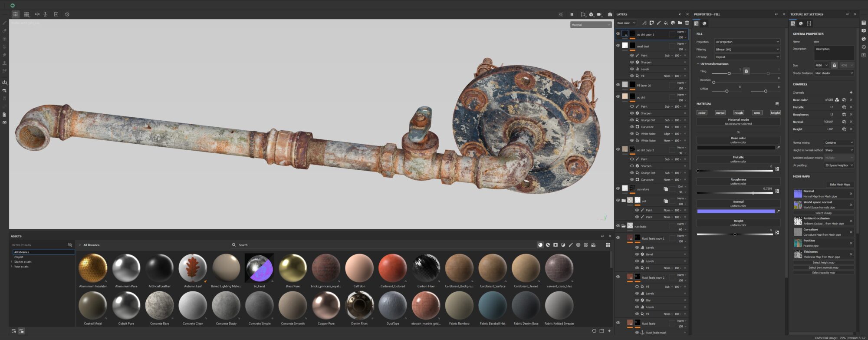Open the Base color channel dropdown in Layers

pos(626,23)
